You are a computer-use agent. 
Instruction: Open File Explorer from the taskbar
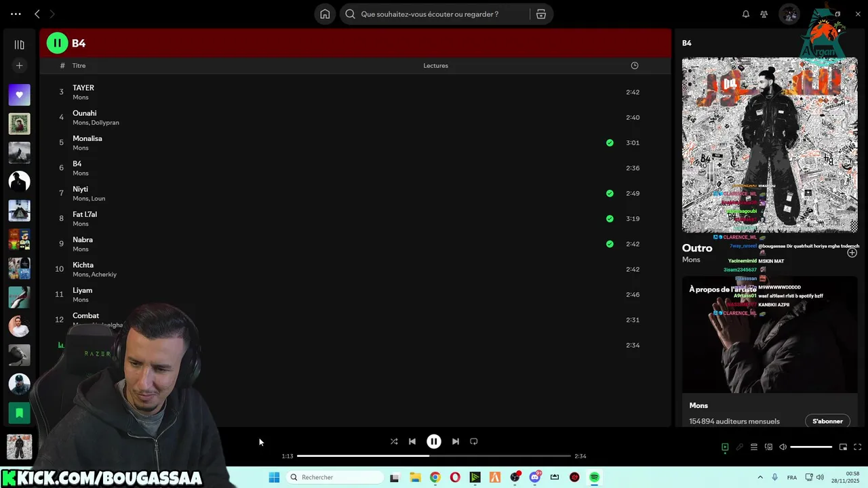[415, 477]
